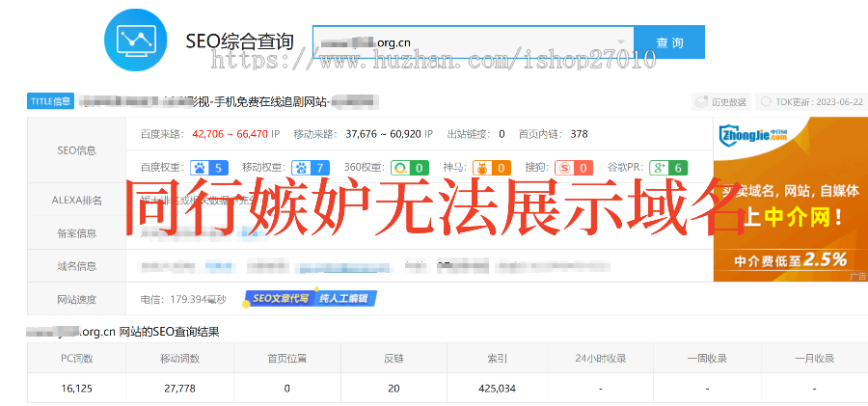Click the 一周收录 column header
Viewport: 868px width, 406px height.
[x=708, y=359]
